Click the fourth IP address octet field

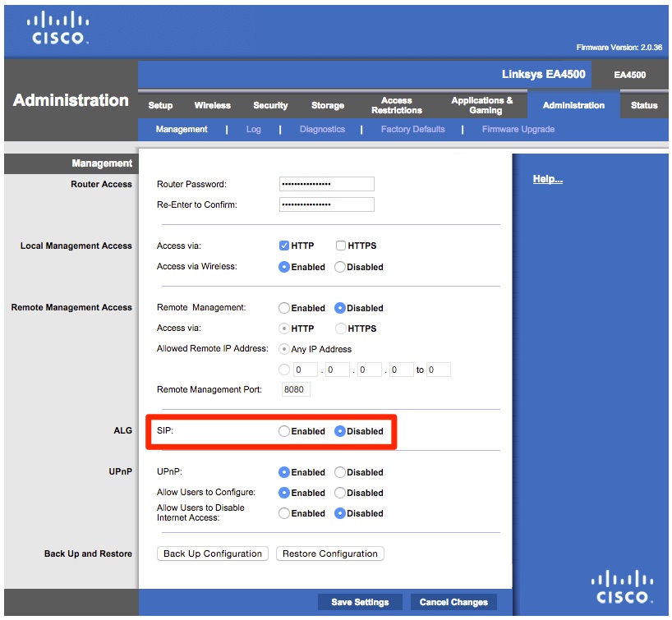(402, 370)
